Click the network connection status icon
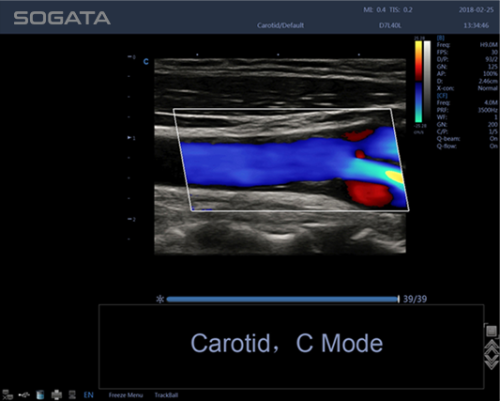 (7, 395)
